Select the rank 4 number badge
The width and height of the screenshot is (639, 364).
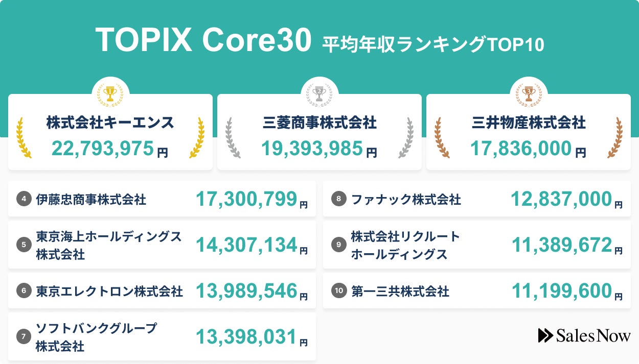[x=24, y=199]
